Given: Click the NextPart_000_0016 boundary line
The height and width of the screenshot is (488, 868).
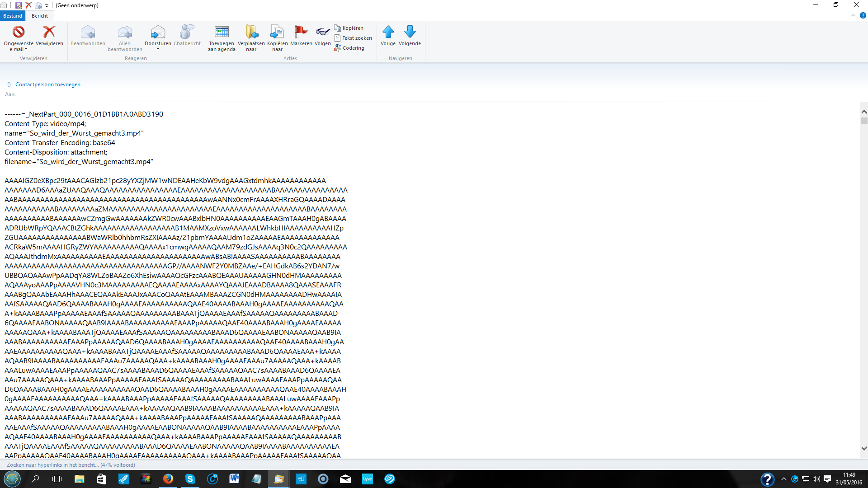Looking at the screenshot, I should coord(84,114).
